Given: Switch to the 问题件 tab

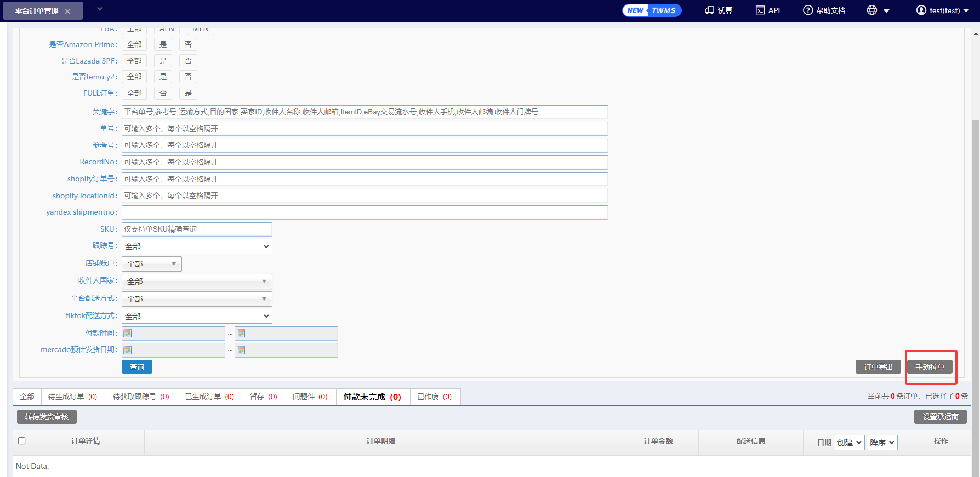Looking at the screenshot, I should point(310,397).
